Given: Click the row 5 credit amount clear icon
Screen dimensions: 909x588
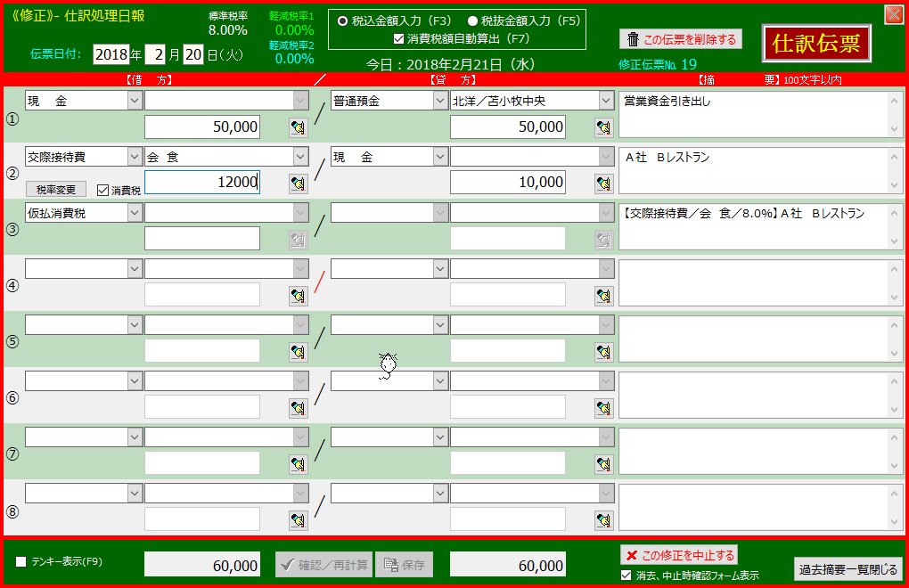Looking at the screenshot, I should tap(604, 351).
